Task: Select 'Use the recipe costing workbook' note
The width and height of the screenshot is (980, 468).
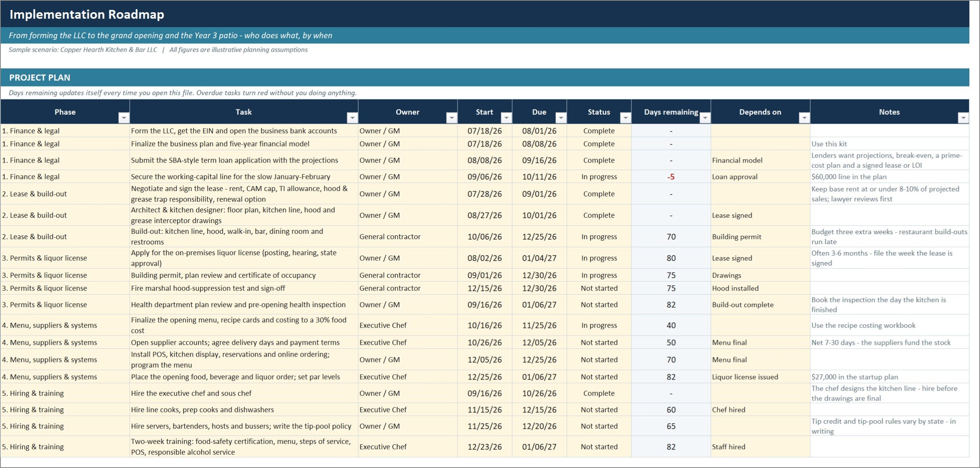Action: click(x=889, y=325)
